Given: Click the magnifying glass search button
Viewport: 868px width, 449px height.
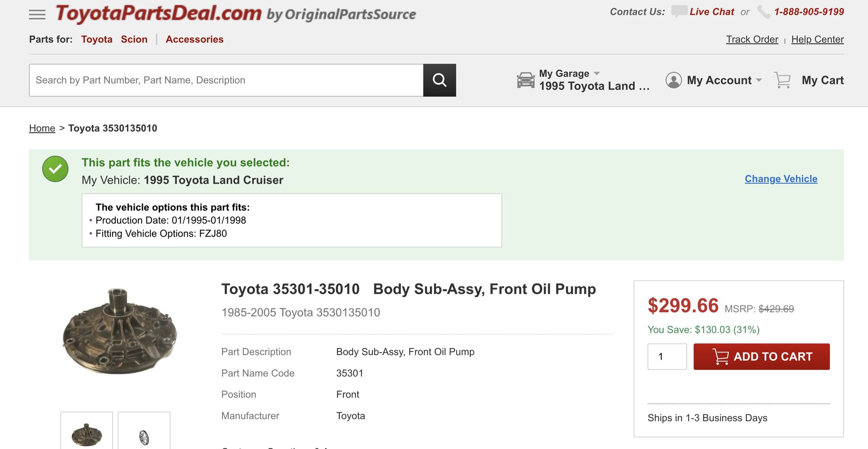Looking at the screenshot, I should tap(439, 80).
